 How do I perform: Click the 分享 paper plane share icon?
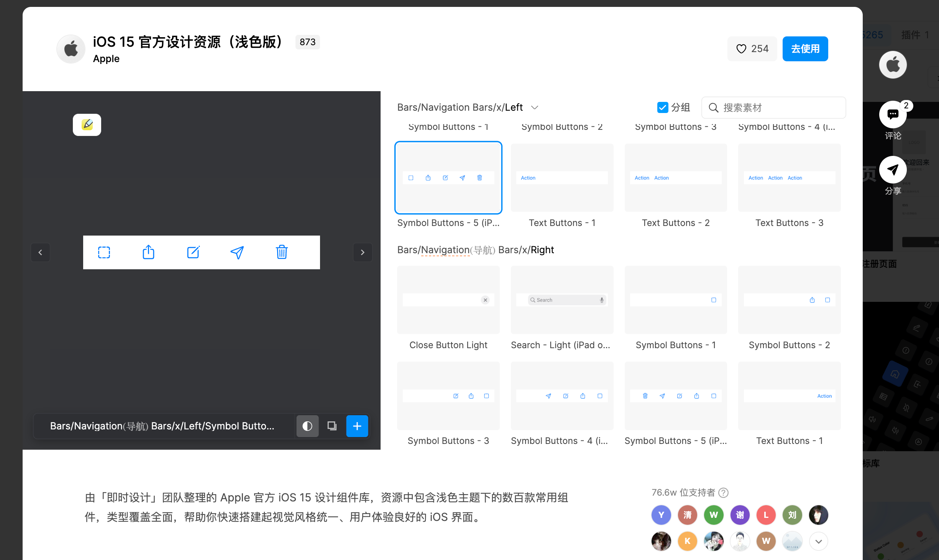(x=893, y=169)
